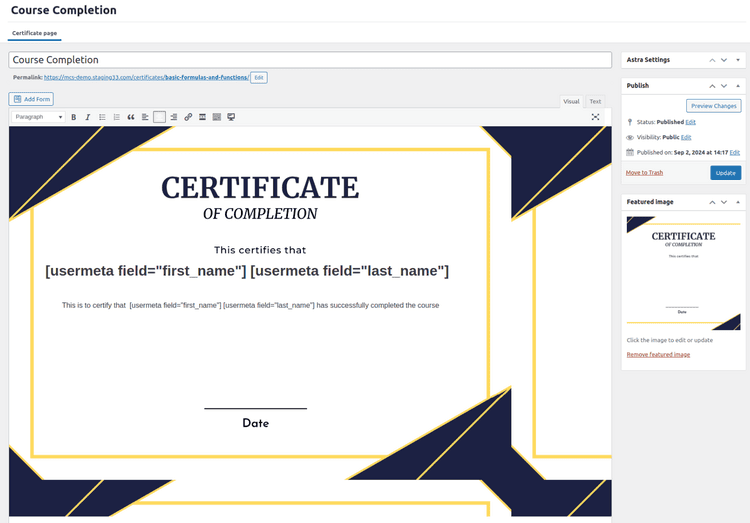The image size is (750, 523).
Task: Click the Add Form button
Action: tap(31, 99)
